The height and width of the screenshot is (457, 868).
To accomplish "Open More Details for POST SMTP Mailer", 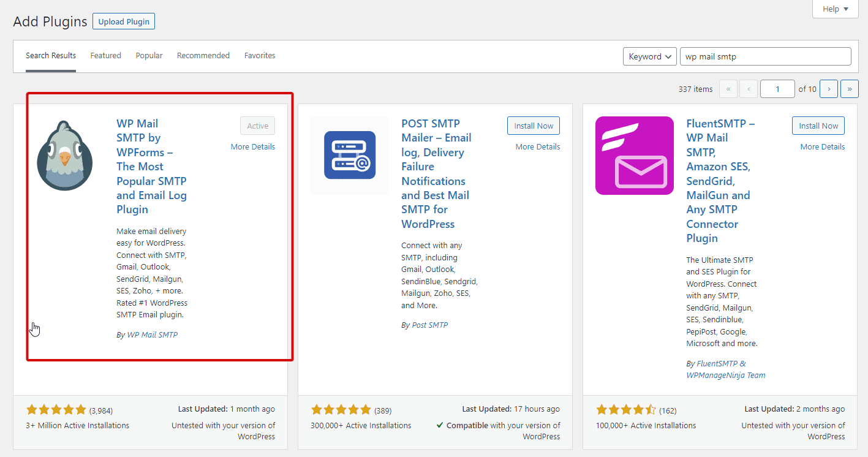I will coord(538,146).
